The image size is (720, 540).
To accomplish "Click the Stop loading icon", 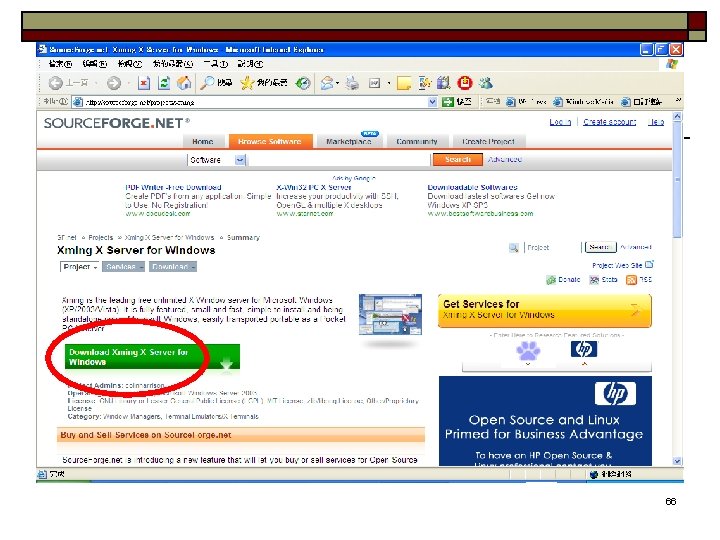I will point(144,83).
